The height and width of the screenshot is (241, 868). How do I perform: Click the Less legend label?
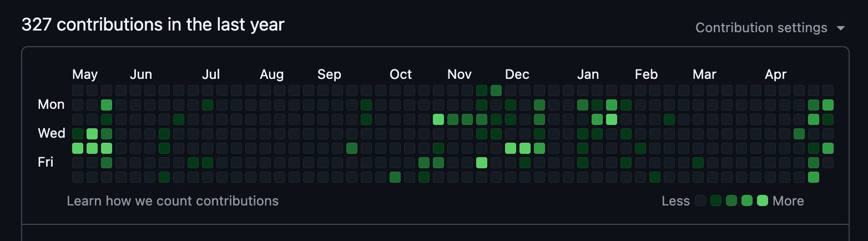pos(675,201)
